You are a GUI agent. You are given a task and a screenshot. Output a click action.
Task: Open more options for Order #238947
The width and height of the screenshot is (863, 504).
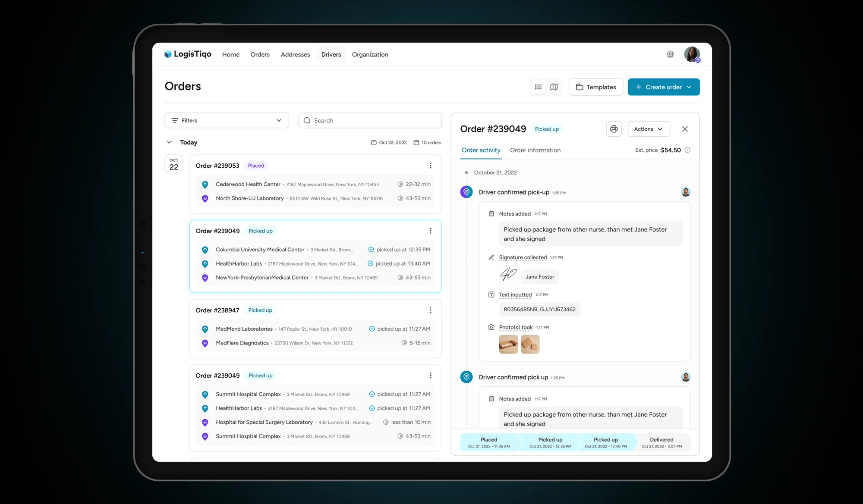click(x=430, y=310)
